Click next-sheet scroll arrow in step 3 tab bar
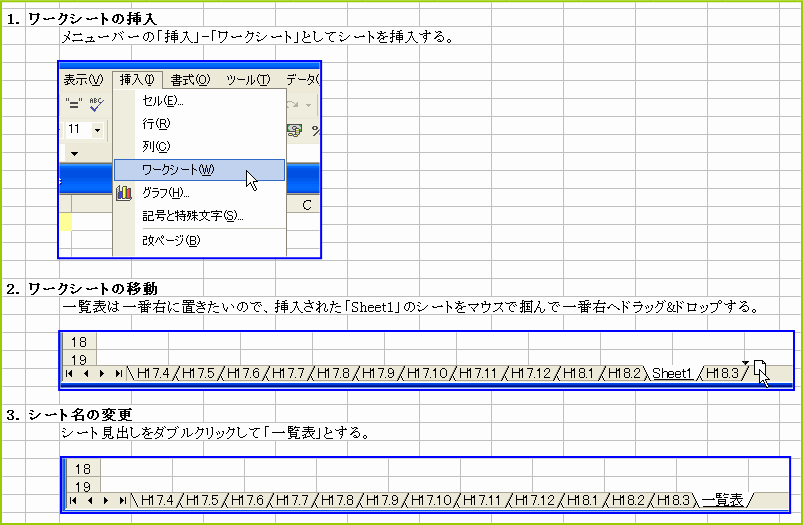The width and height of the screenshot is (803, 525). pos(105,500)
